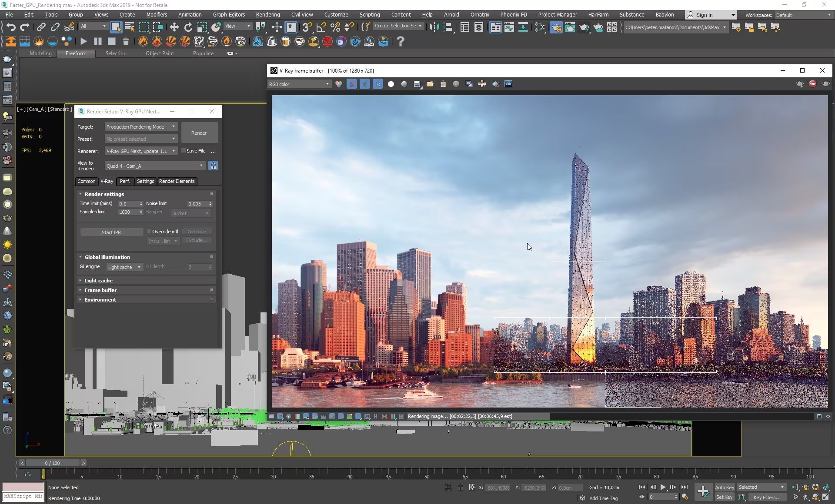835x504 pixels.
Task: Enable the Save File checkbox
Action: pyautogui.click(x=184, y=151)
